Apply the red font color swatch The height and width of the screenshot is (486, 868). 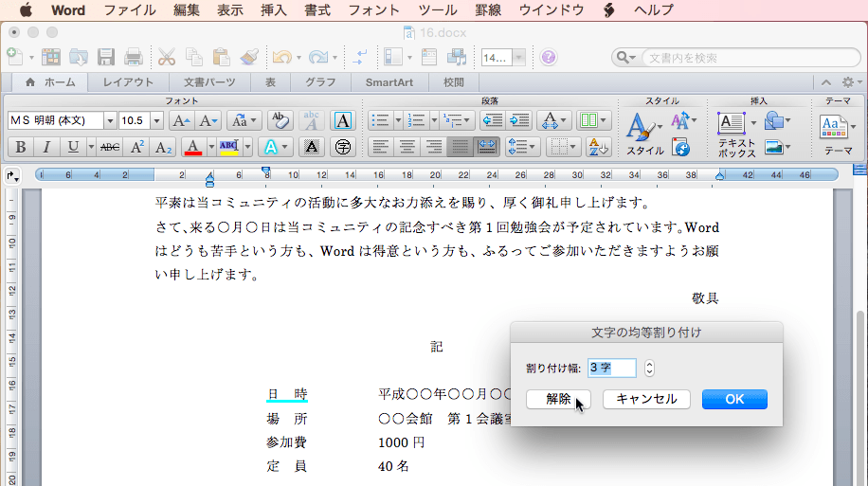[x=192, y=147]
